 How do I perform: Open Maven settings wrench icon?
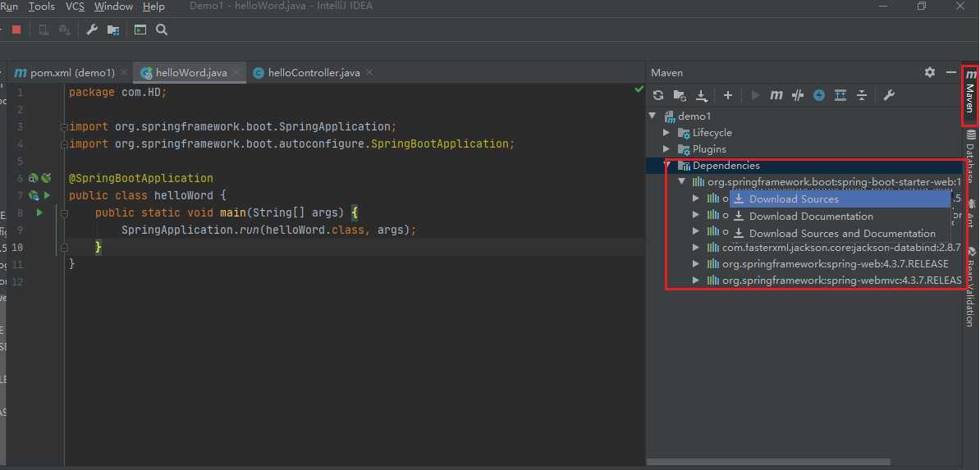pos(889,95)
